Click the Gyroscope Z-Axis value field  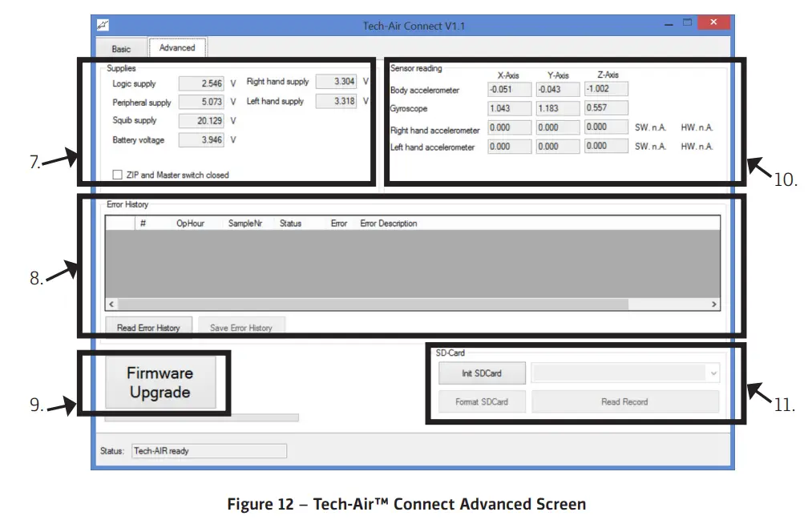point(606,107)
